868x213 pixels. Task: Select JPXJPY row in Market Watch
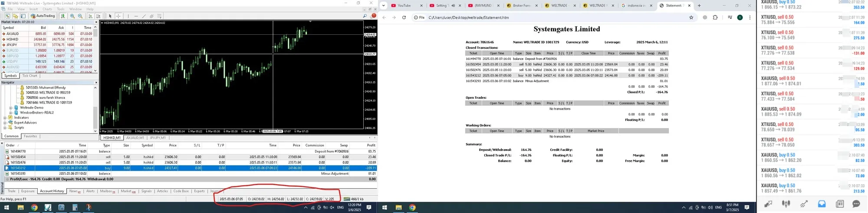(x=47, y=45)
